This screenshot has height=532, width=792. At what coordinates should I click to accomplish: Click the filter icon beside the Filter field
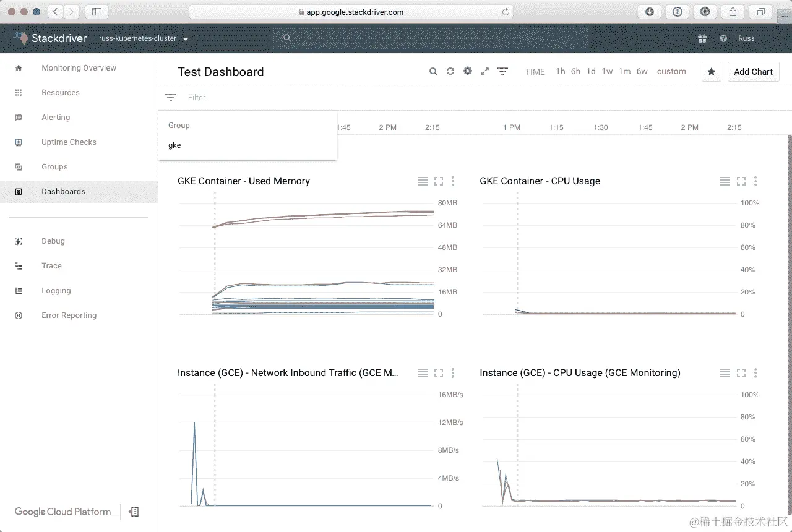(x=171, y=98)
